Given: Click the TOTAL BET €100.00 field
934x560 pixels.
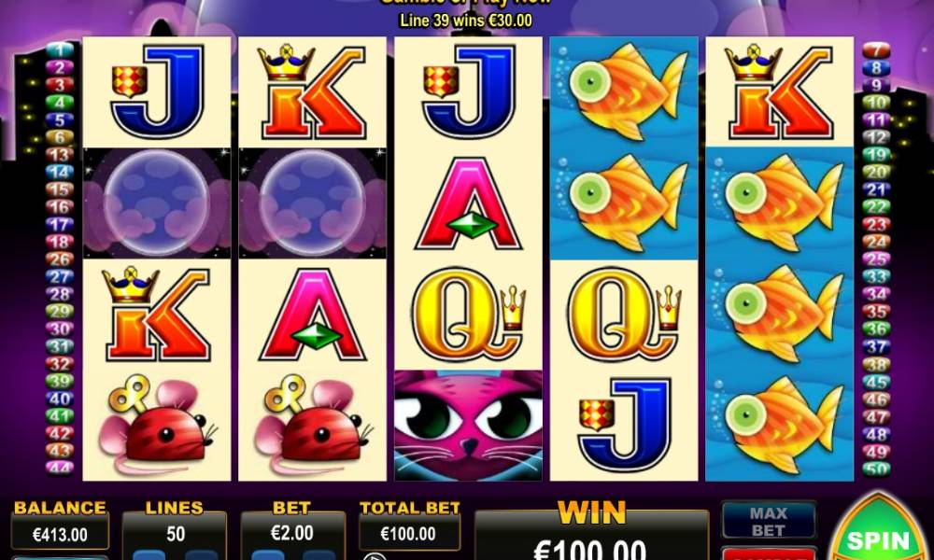Looking at the screenshot, I should [409, 533].
